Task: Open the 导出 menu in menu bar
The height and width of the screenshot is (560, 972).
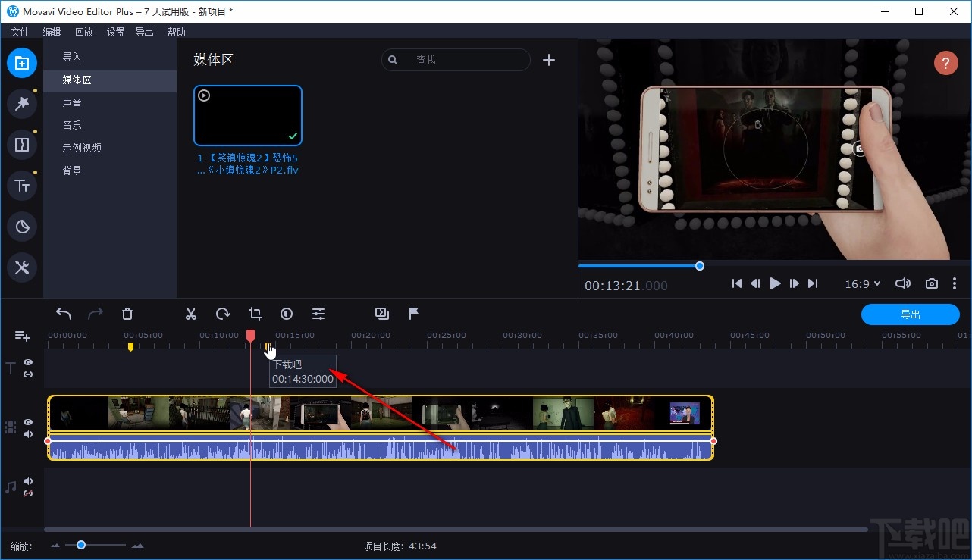Action: (x=144, y=32)
